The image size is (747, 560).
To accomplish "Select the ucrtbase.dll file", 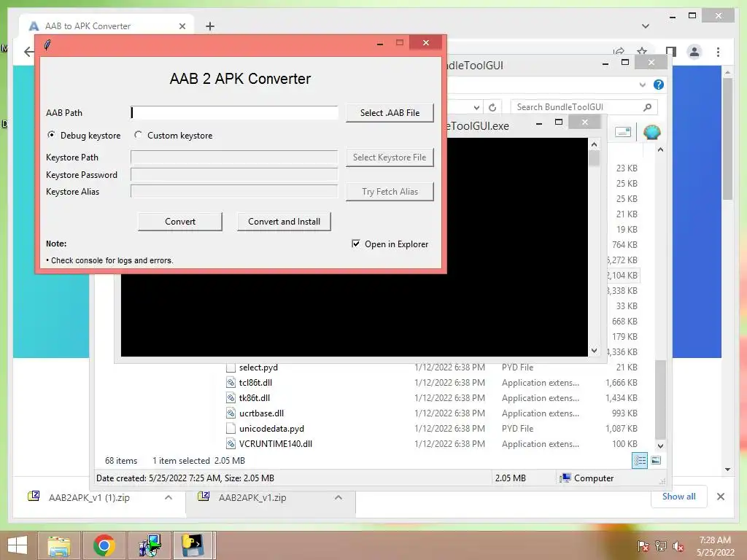I will [x=261, y=413].
